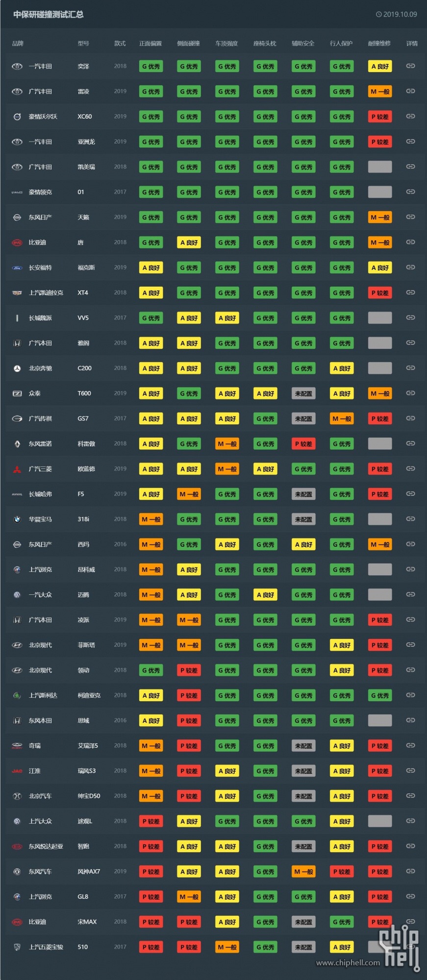Click the 车顶强度 column header
The height and width of the screenshot is (980, 427).
tap(226, 44)
